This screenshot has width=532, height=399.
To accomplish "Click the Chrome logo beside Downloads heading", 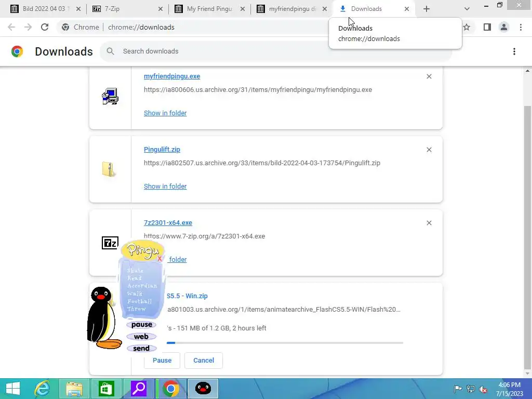I will click(17, 51).
